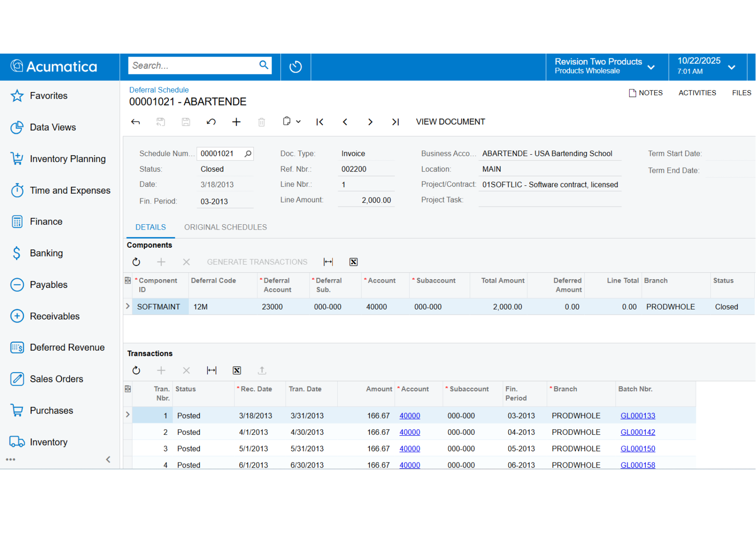Open the clipboard dropdown menu
This screenshot has width=756, height=536.
click(292, 122)
